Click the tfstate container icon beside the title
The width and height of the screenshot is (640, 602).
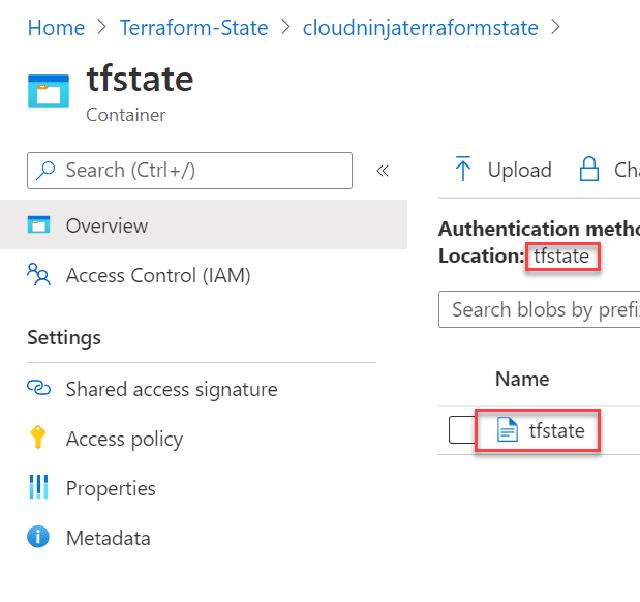point(49,91)
